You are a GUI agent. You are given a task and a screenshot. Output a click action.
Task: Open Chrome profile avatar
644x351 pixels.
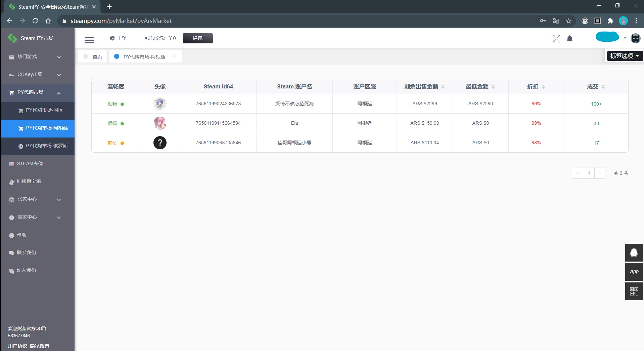[x=623, y=21]
